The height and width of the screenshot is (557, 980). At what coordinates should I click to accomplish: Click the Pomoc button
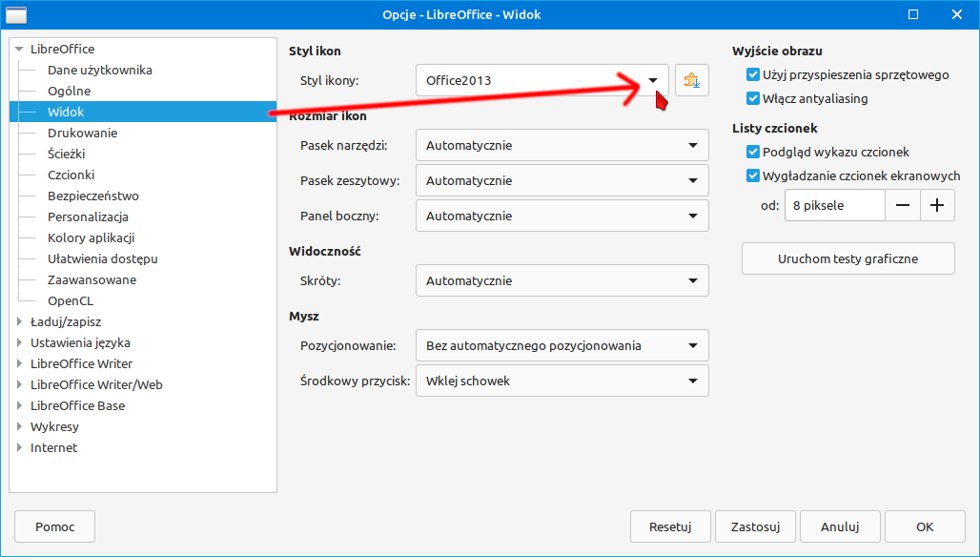[x=55, y=526]
